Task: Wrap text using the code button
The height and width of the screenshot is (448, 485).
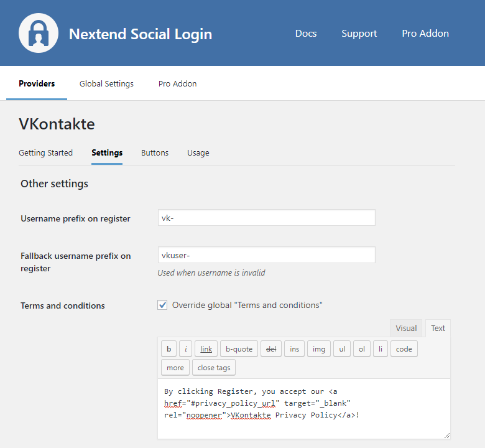Action: coord(404,349)
